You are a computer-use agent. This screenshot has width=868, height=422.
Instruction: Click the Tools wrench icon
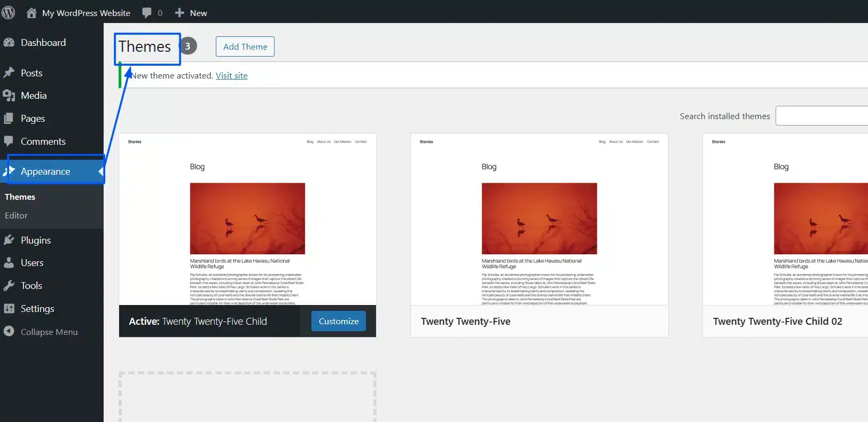pyautogui.click(x=9, y=285)
